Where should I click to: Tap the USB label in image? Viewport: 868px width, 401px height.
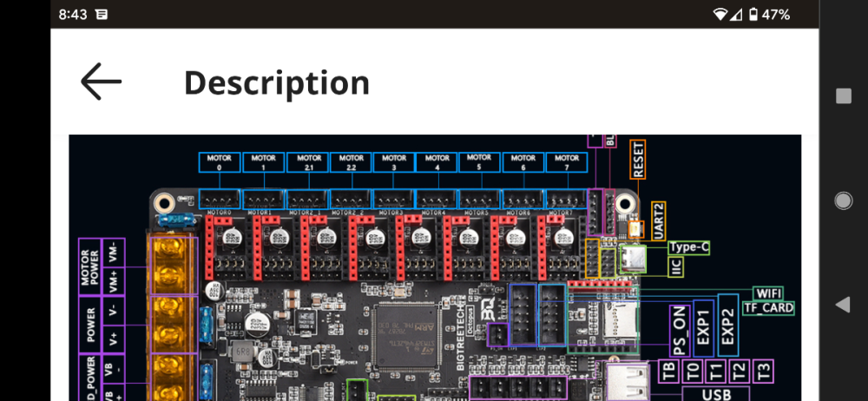(716, 394)
